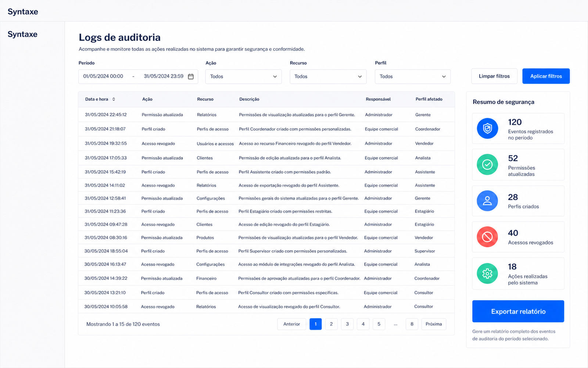
Task: Select page 1 in pagination
Action: (x=316, y=324)
